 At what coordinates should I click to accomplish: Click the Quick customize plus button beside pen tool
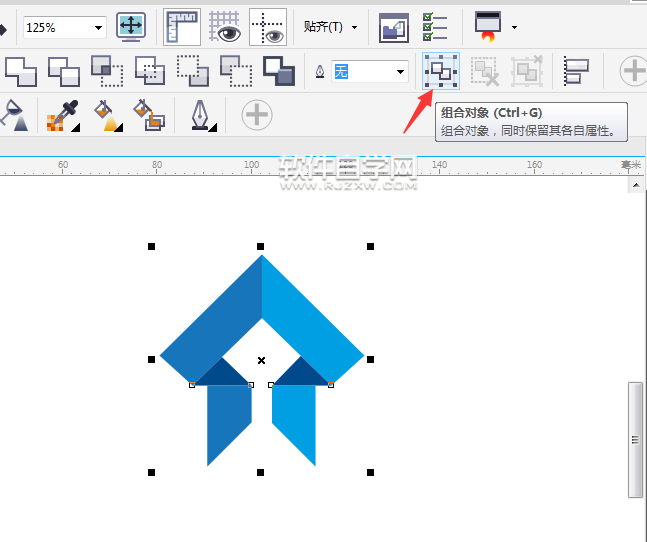click(257, 115)
